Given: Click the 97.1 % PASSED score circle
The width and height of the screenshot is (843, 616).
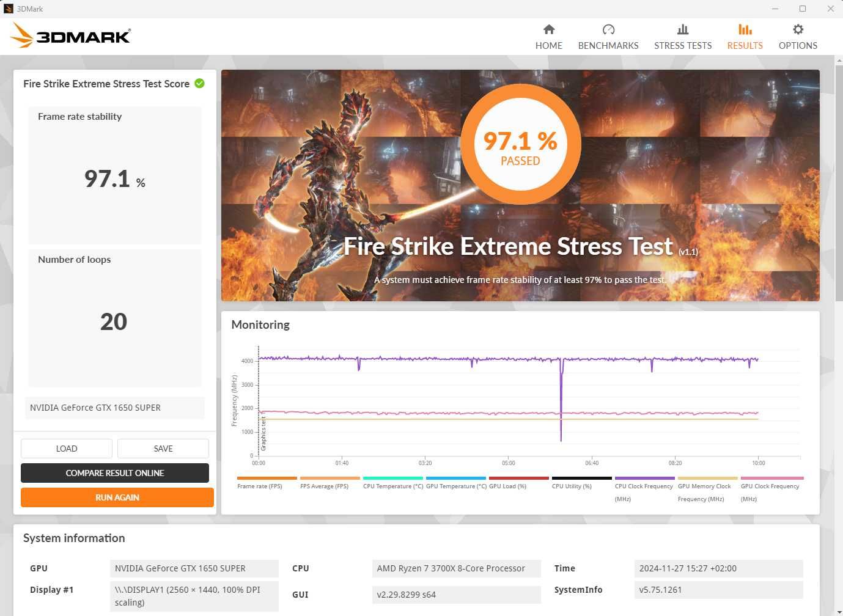Looking at the screenshot, I should coord(520,144).
